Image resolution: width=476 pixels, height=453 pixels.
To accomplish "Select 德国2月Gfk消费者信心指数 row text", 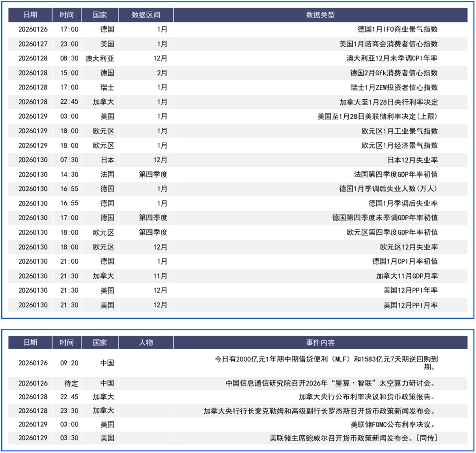I will [394, 73].
